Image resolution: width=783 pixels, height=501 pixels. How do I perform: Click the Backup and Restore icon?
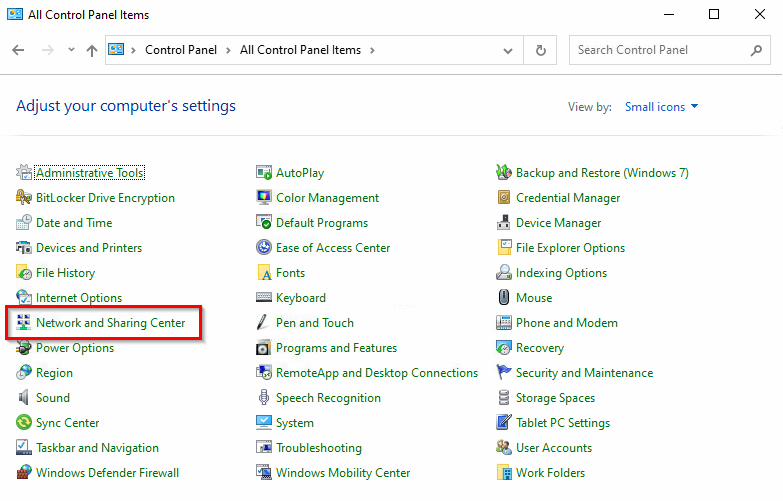[x=504, y=173]
